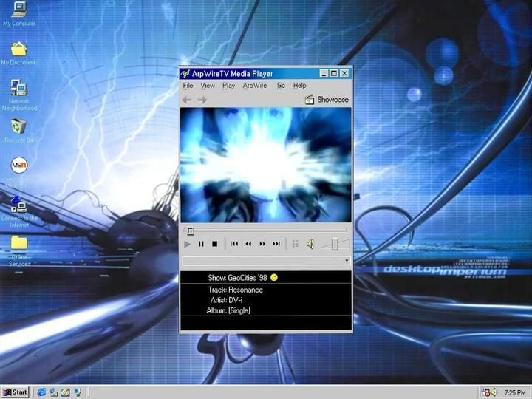Launch Internet Explorer from Quick Launch
This screenshot has width=532, height=399.
41,392
